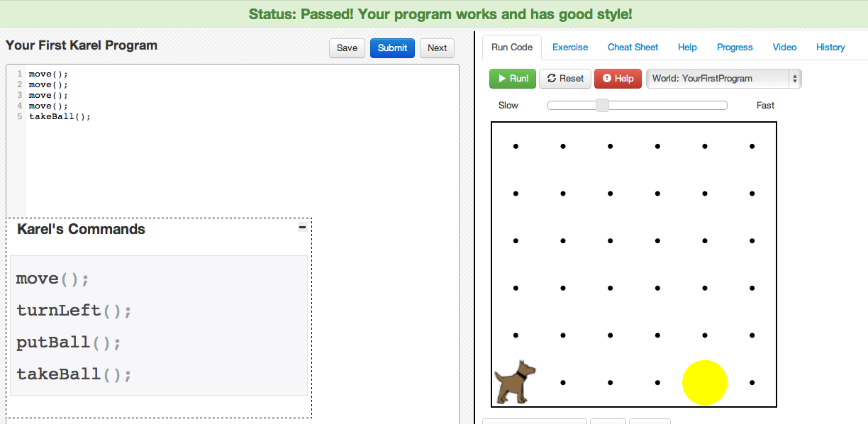Save the Karel program
The width and height of the screenshot is (868, 424).
pos(347,48)
